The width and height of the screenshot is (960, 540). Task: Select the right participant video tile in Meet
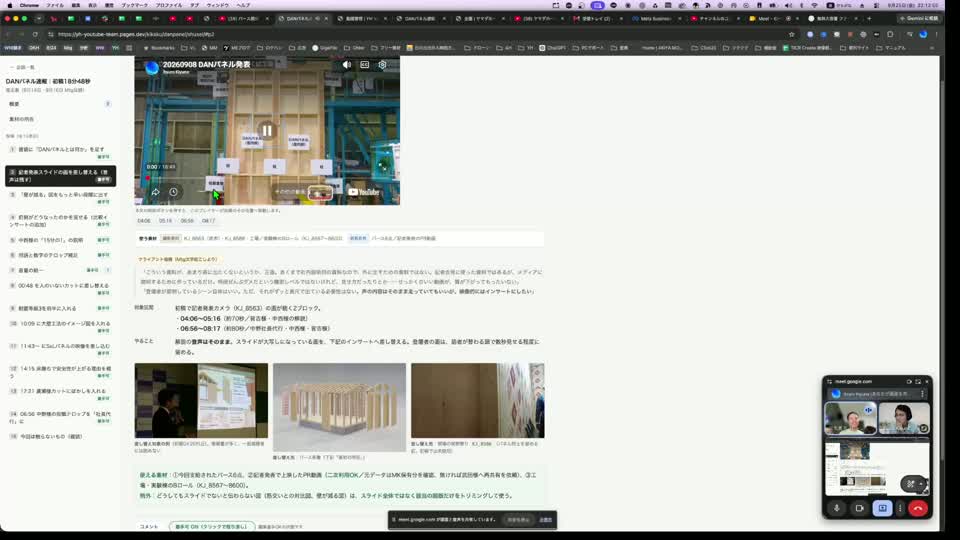904,418
